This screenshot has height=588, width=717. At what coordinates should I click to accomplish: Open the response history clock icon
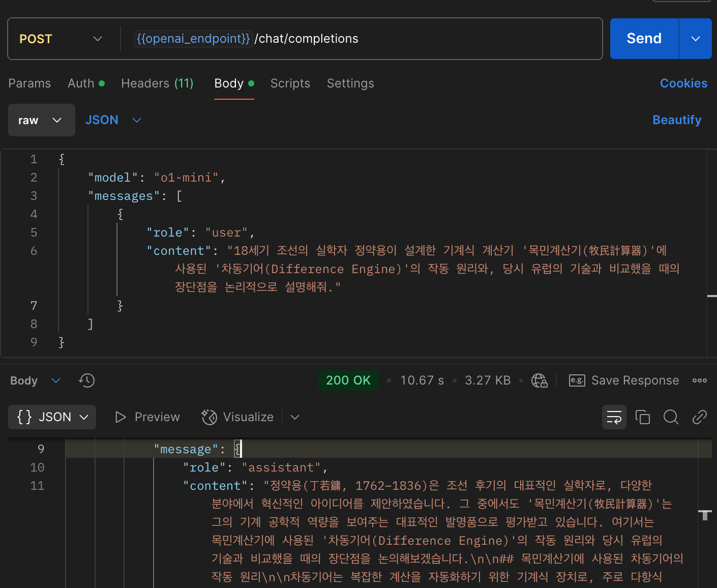point(87,380)
